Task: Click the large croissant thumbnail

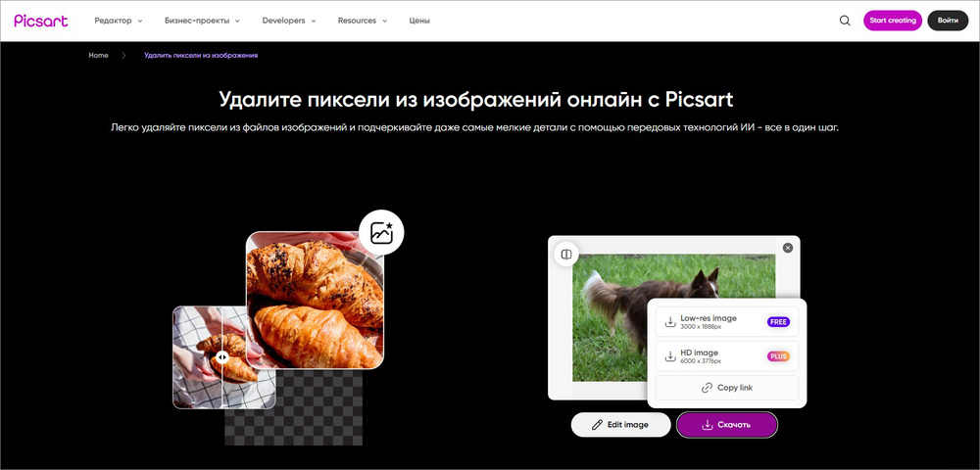Action: pos(315,300)
